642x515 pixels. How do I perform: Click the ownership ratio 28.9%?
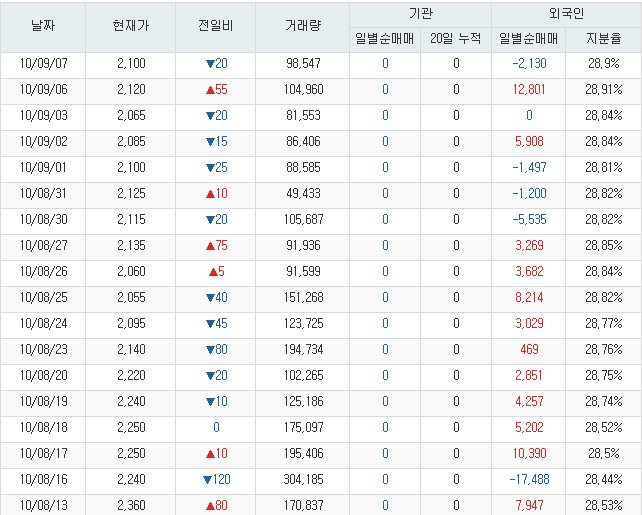click(604, 63)
